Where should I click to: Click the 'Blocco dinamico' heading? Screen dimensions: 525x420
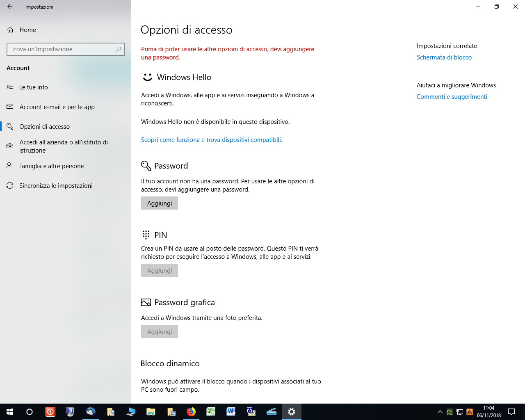tap(170, 363)
